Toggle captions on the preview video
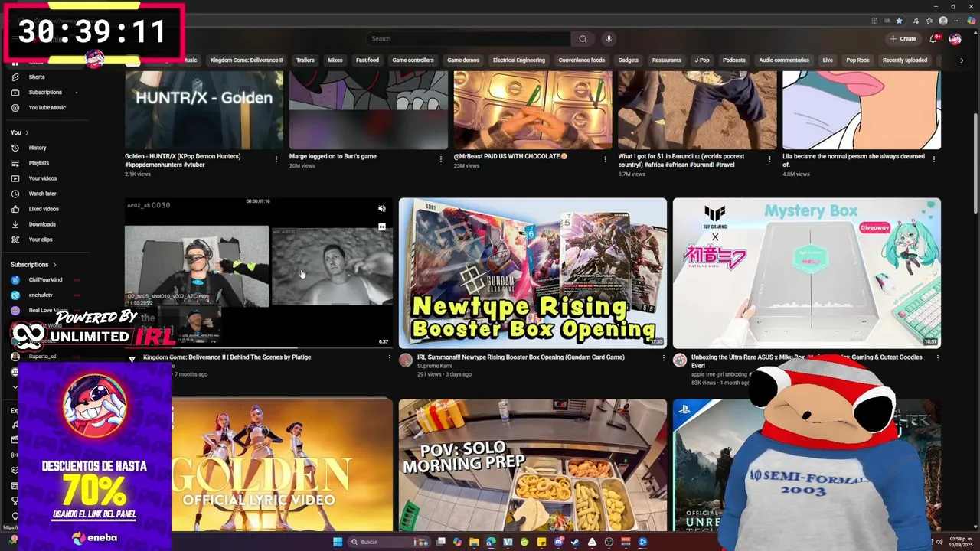This screenshot has width=980, height=551. [382, 227]
